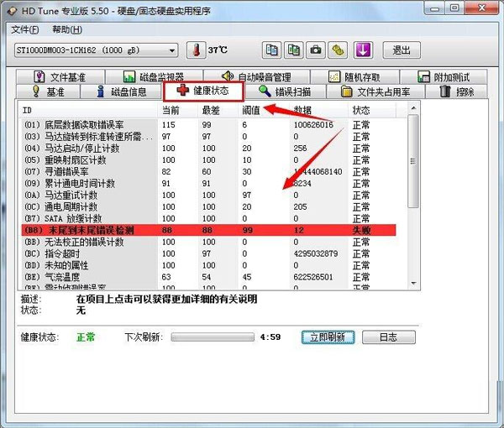This screenshot has width=504, height=428.
Task: Click the 下次刷新 progress bar
Action: click(213, 337)
